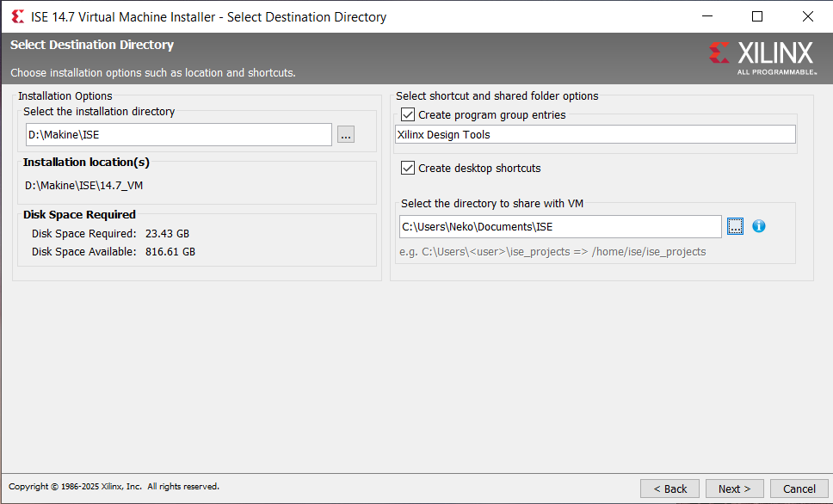Viewport: 833px width, 504px height.
Task: Close the ISE installer window
Action: click(x=807, y=16)
